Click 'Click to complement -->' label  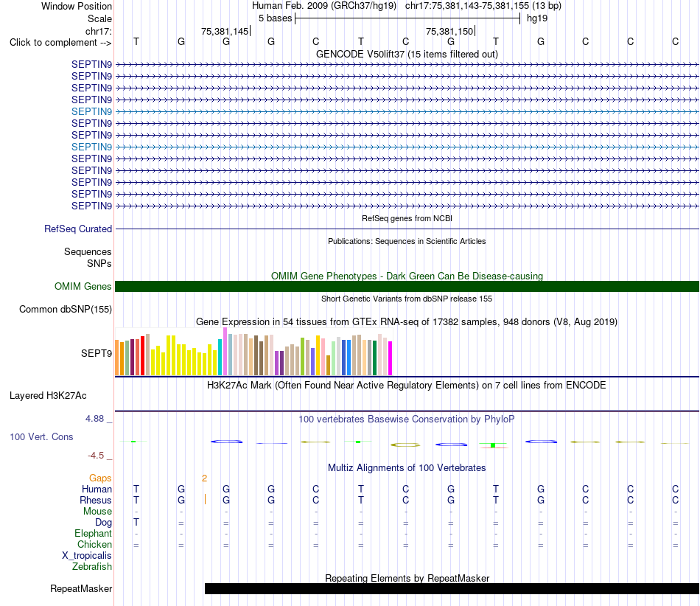pos(60,43)
